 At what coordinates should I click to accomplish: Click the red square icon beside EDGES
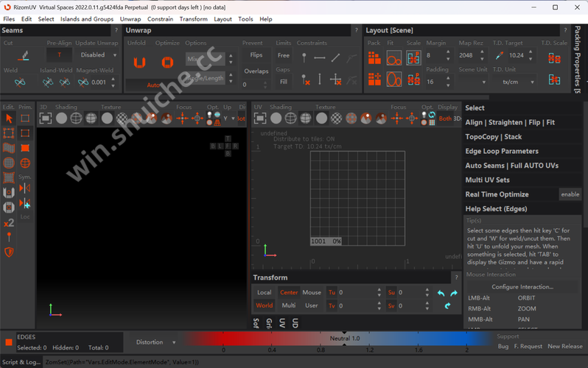(9, 342)
